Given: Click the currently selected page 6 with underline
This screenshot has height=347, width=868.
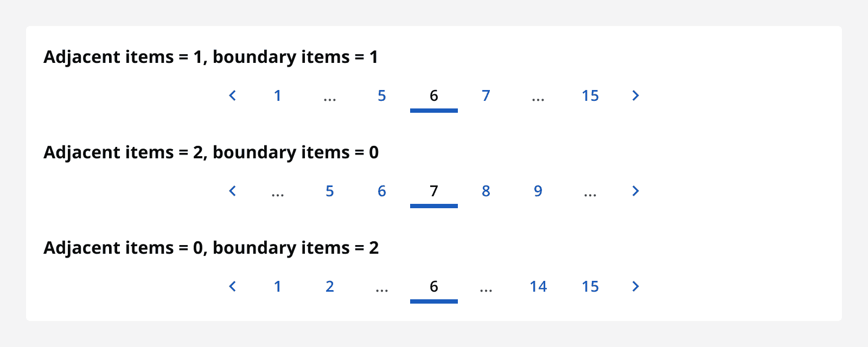Looking at the screenshot, I should pos(433,95).
